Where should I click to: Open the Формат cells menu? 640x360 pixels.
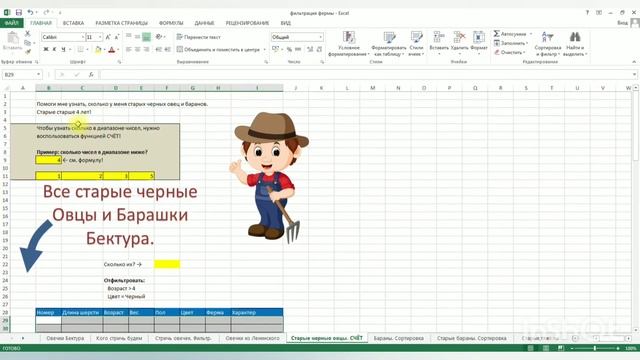479,43
